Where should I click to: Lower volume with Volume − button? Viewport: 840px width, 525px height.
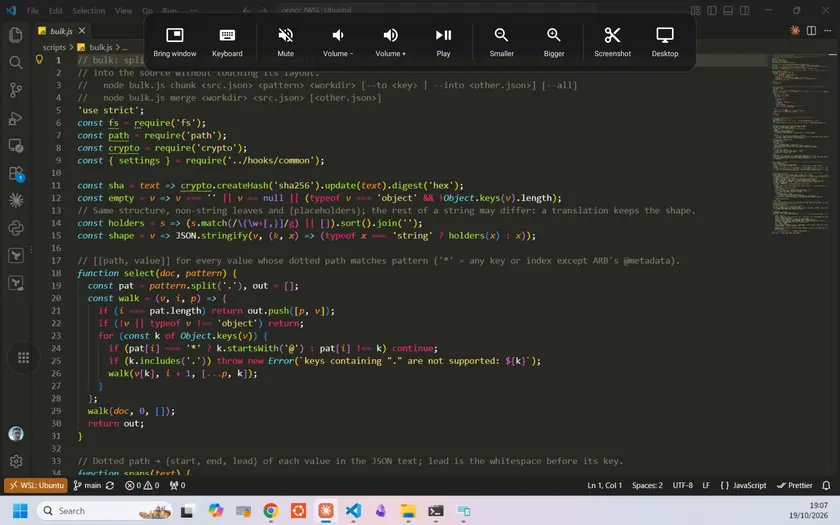(x=338, y=42)
